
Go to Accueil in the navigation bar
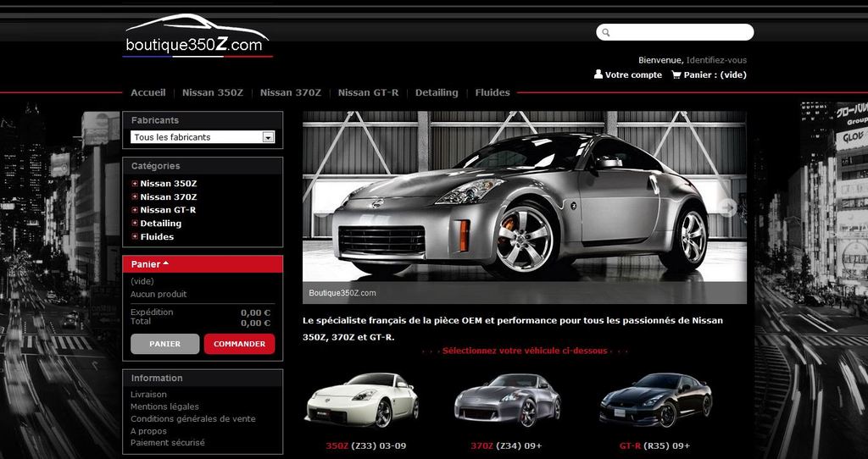pos(147,92)
